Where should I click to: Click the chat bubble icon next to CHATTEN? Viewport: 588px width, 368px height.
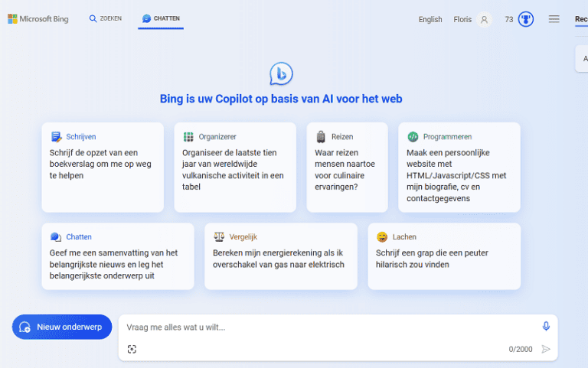146,18
